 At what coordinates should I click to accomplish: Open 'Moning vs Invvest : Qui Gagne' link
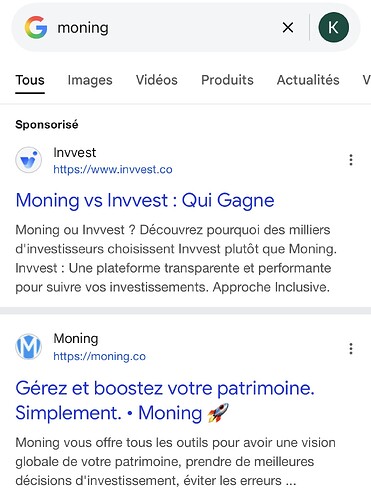[x=145, y=201]
